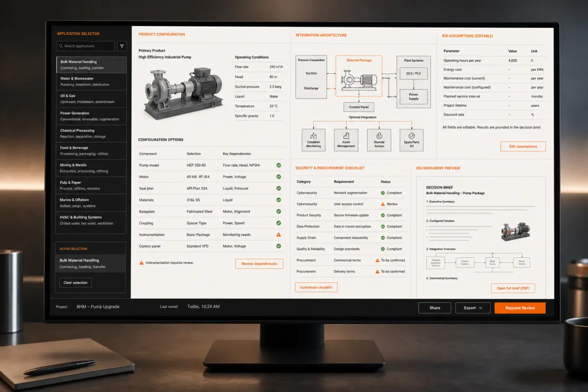Screen dimensions: 588x392
Task: Click the API Plan 53A seal plan selection
Action: click(197, 188)
